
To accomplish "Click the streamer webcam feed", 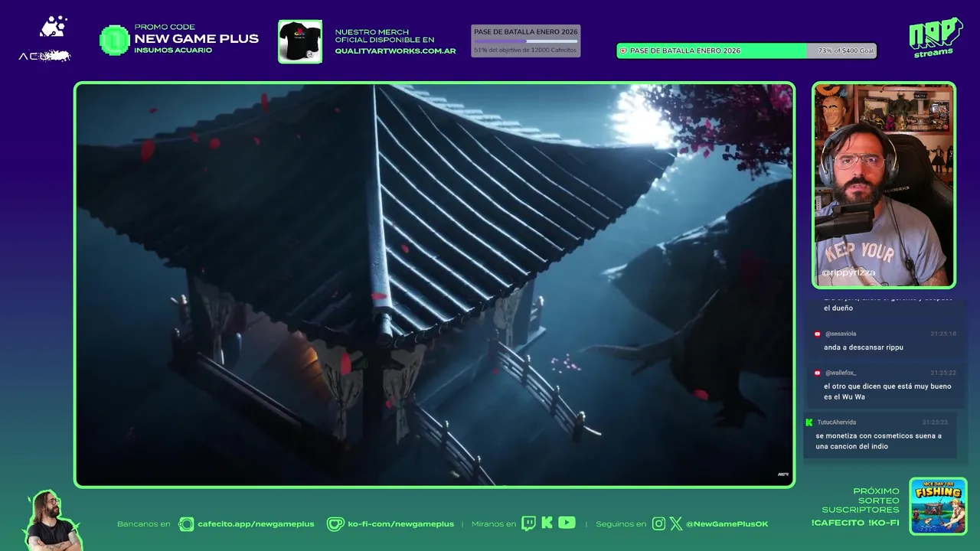I will [x=884, y=185].
